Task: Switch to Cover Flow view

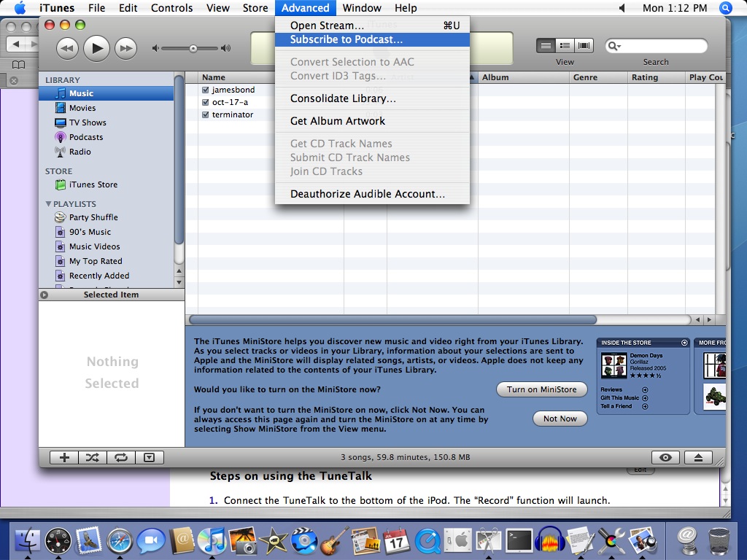Action: (584, 46)
